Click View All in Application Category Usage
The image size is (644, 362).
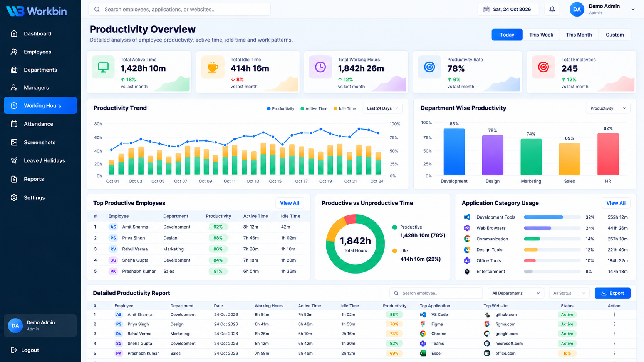point(615,203)
